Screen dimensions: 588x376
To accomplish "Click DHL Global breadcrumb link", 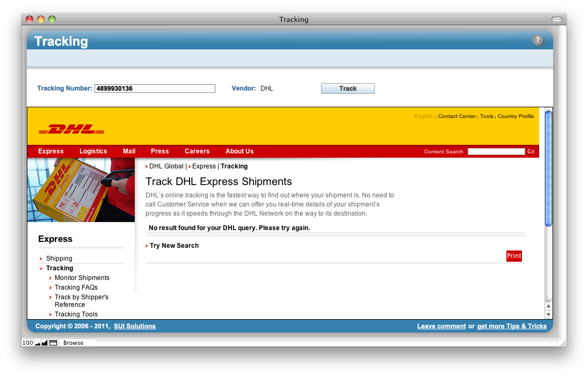I will pyautogui.click(x=166, y=166).
